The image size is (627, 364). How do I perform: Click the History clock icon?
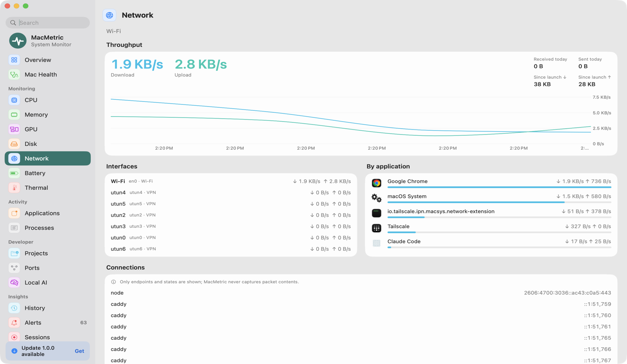pos(14,308)
